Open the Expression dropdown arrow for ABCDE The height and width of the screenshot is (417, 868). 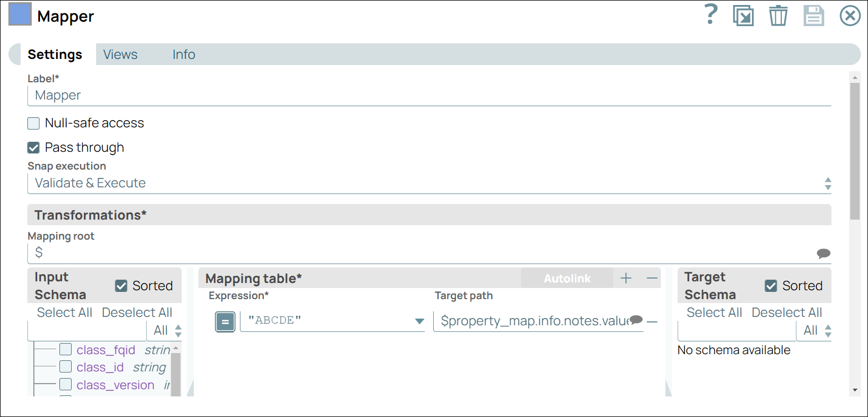419,320
